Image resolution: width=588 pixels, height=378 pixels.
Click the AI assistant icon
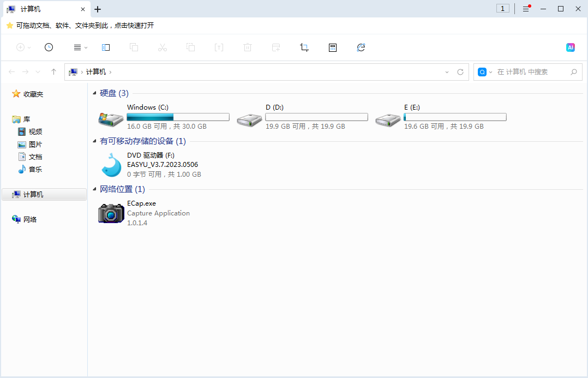coord(570,47)
